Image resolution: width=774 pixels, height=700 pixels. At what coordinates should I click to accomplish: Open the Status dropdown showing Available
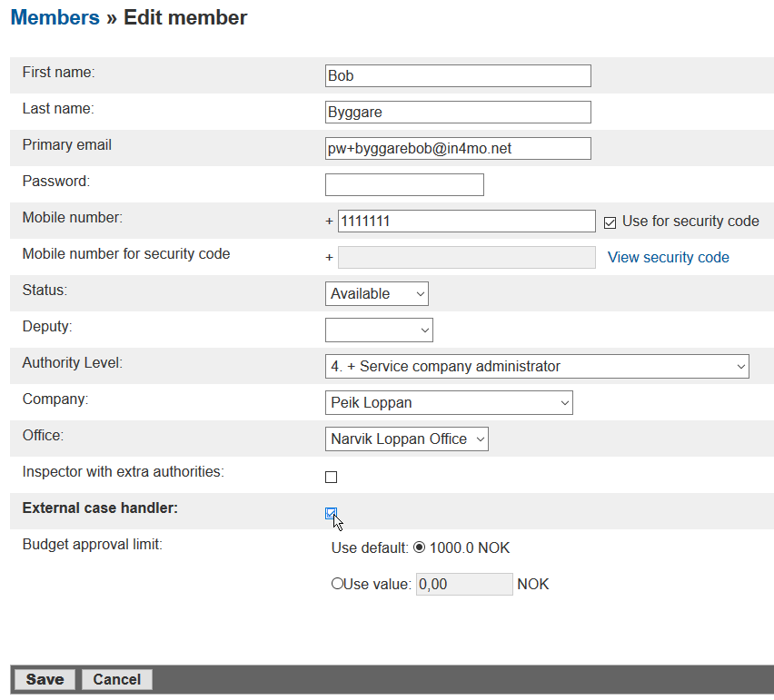point(376,293)
